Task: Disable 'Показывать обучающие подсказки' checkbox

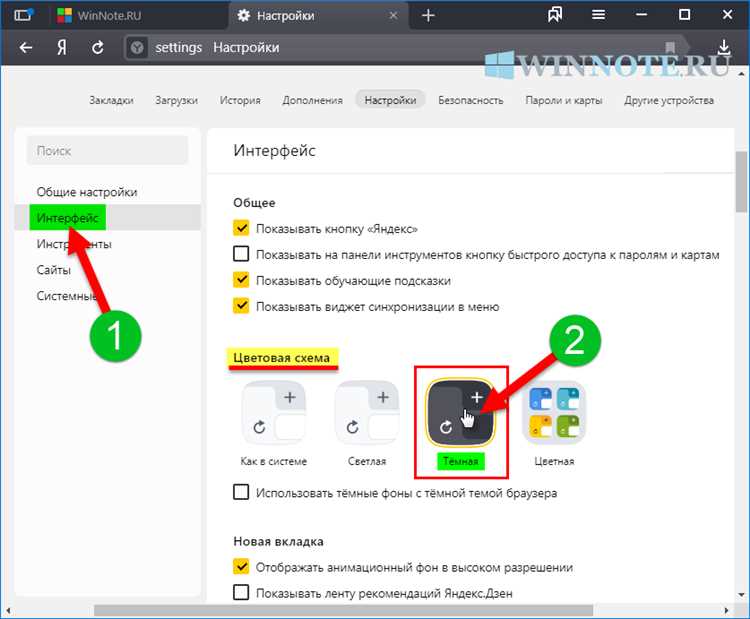Action: 241,280
